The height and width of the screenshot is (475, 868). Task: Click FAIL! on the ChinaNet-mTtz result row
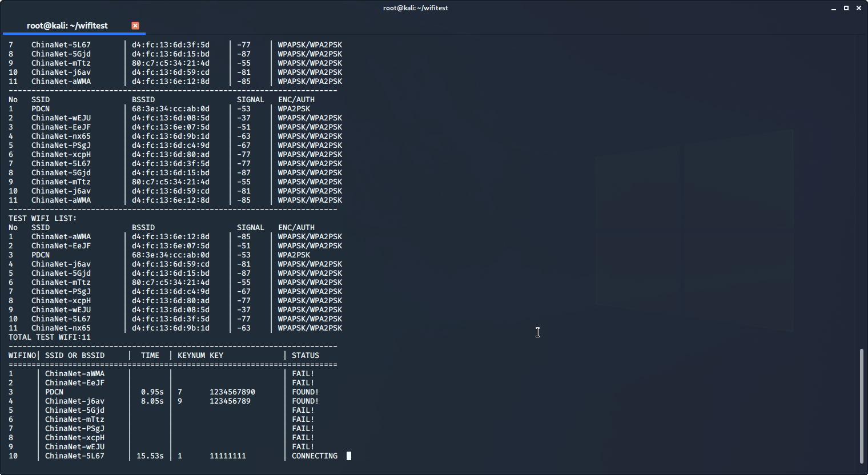point(303,419)
